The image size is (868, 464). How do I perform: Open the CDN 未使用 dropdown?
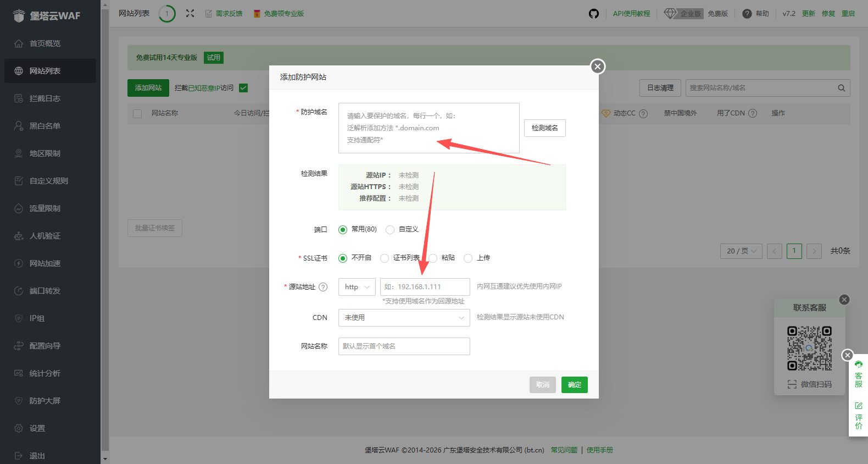coord(404,318)
